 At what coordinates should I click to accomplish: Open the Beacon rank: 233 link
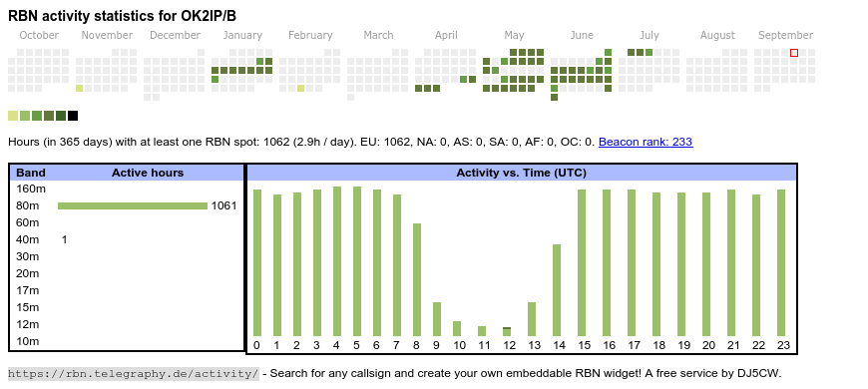(x=646, y=142)
